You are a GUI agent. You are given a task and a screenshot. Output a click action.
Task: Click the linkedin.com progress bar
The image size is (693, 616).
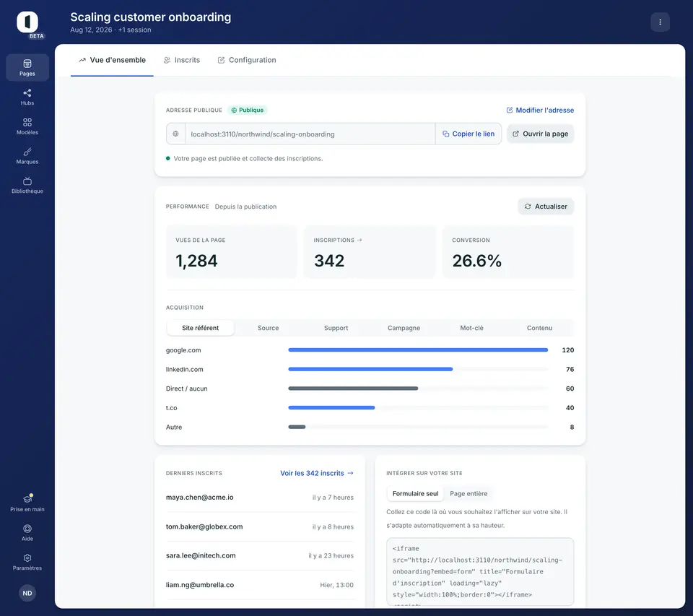click(418, 369)
